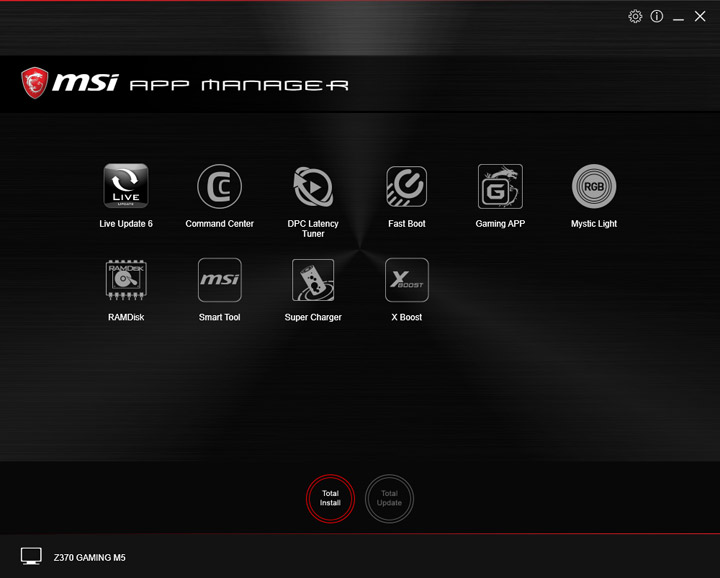Click the Super Charger icon
The image size is (720, 578).
(x=313, y=280)
